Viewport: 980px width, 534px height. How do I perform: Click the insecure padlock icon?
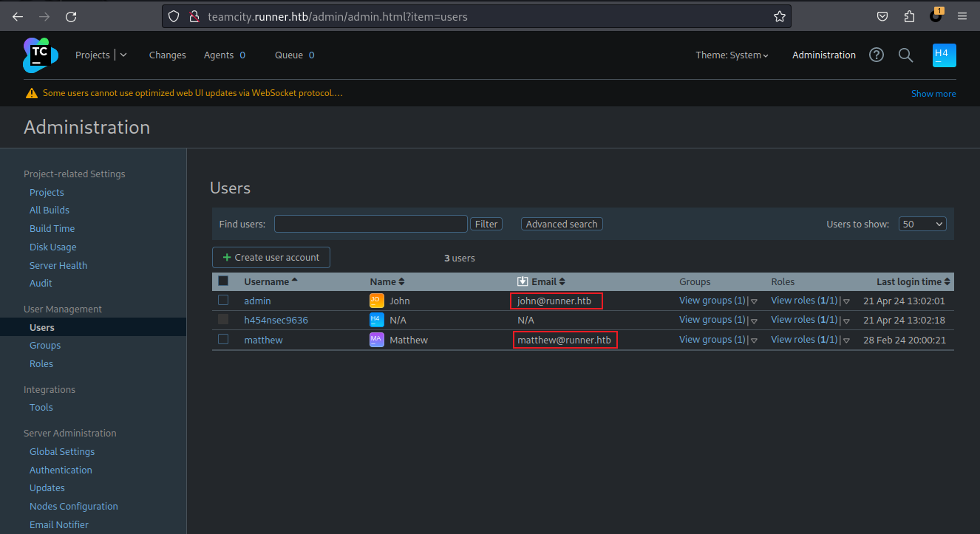(194, 16)
